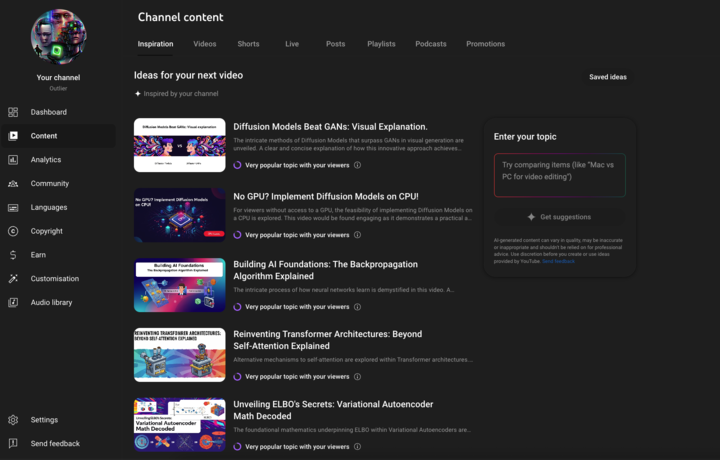Click the Content play icon in sidebar
This screenshot has width=720, height=460.
13,136
